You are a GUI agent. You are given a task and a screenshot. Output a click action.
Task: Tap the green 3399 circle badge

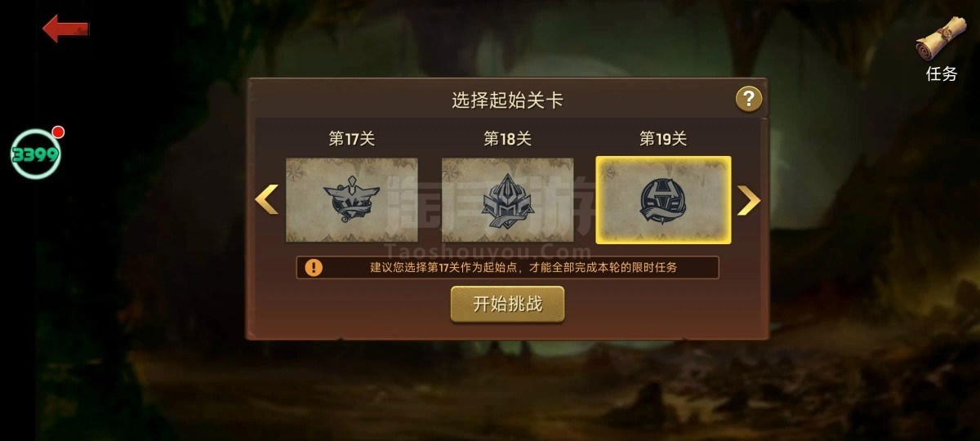pyautogui.click(x=36, y=154)
